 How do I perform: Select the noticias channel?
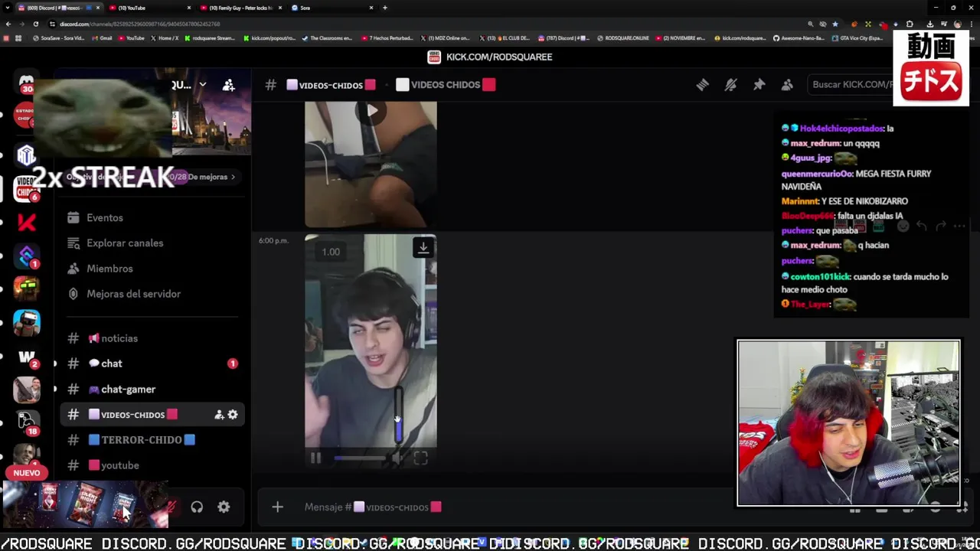[x=152, y=338]
